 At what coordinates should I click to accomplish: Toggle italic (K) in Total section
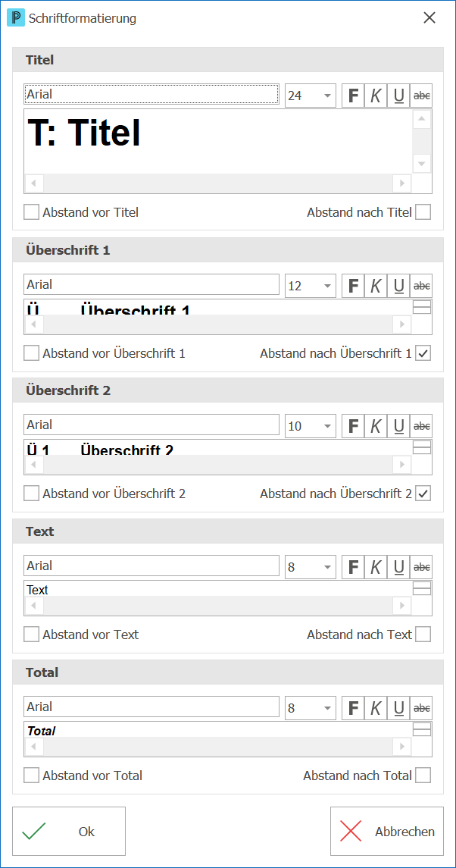pos(376,708)
